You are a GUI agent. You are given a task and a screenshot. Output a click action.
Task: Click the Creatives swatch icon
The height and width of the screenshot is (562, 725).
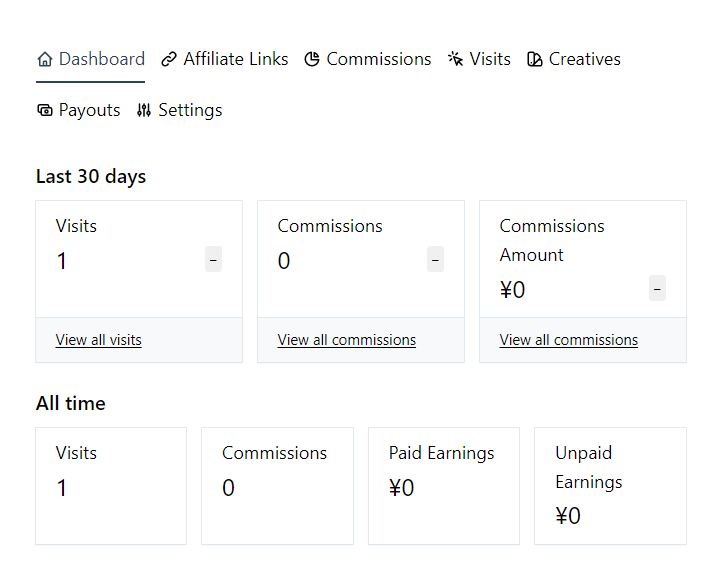tap(535, 60)
